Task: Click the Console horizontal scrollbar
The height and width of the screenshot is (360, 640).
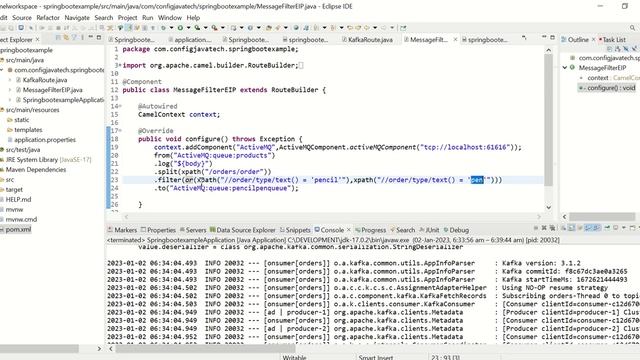Action: pyautogui.click(x=205, y=349)
